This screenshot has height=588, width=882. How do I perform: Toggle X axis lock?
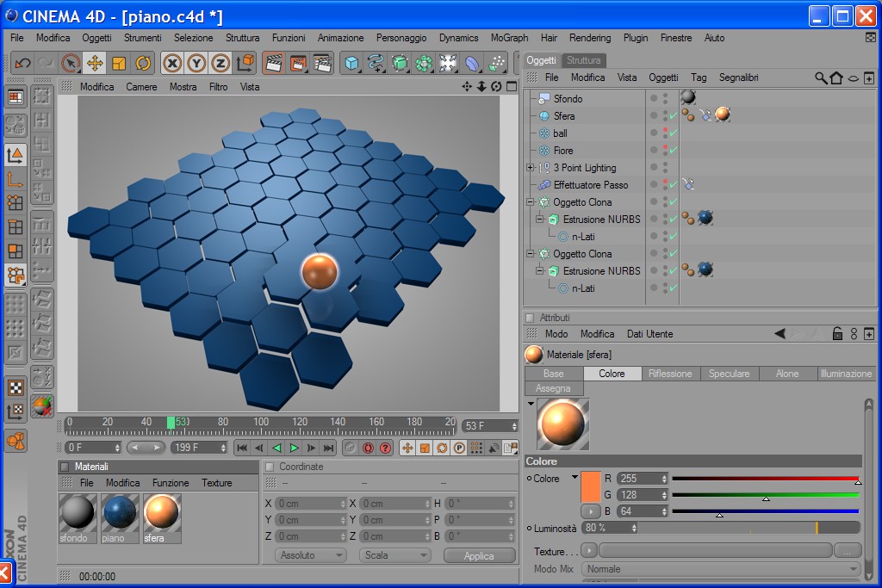tap(172, 63)
